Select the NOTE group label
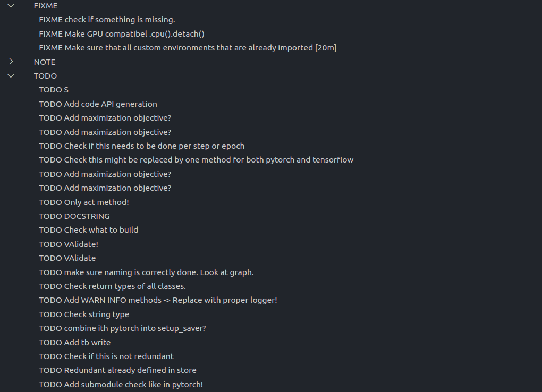542x392 pixels. (45, 62)
